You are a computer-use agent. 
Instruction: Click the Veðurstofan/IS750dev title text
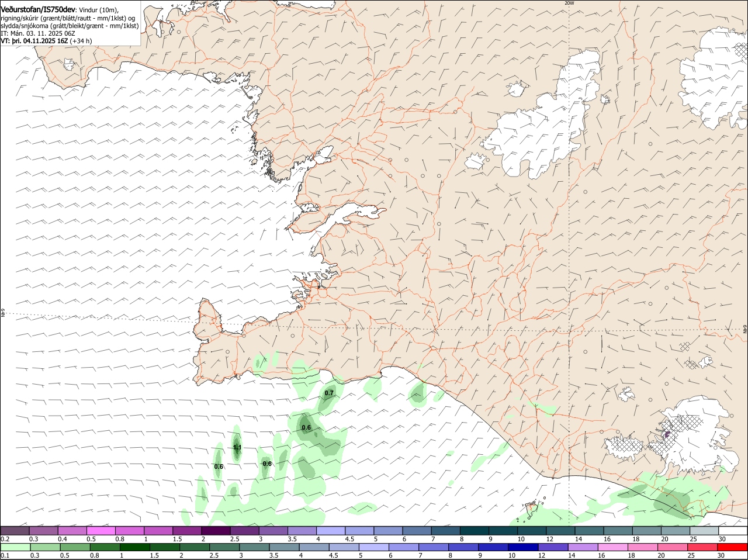click(38, 10)
